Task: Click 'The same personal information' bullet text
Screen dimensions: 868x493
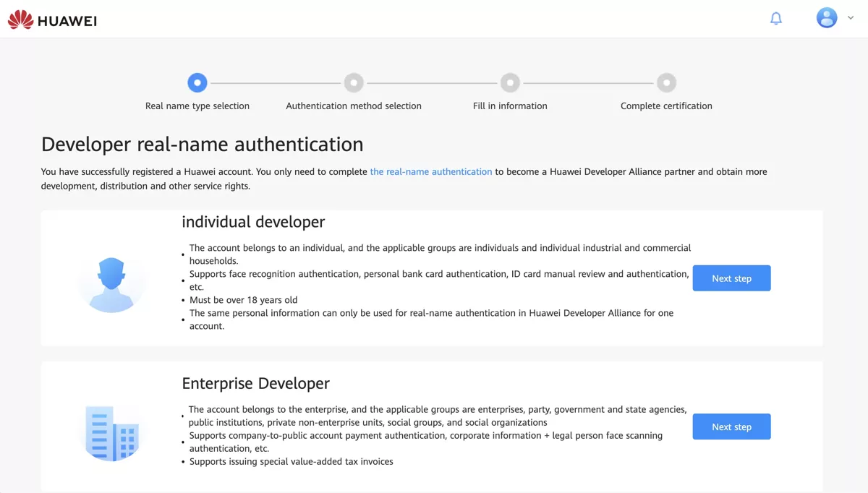Action: (x=431, y=320)
